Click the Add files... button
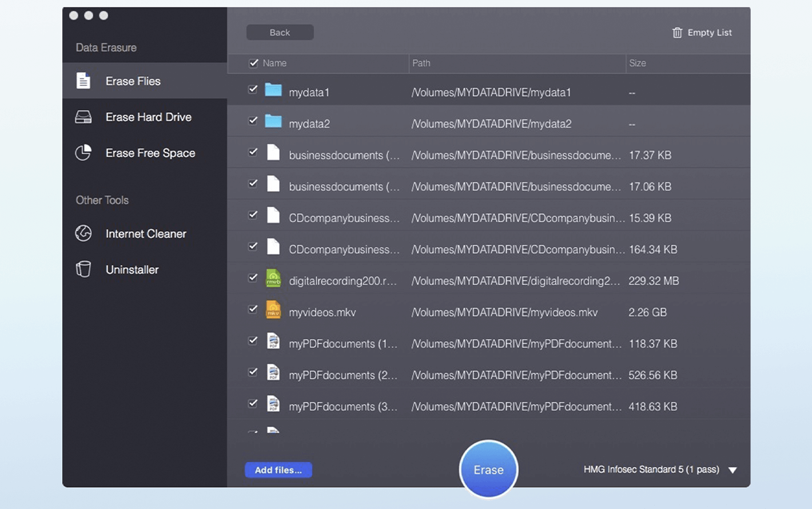The image size is (812, 509). coord(278,470)
